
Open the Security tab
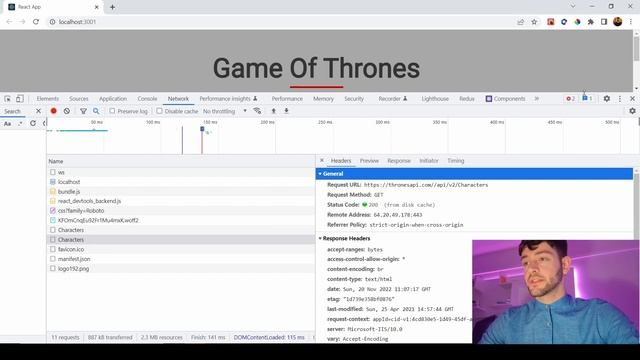click(x=354, y=99)
